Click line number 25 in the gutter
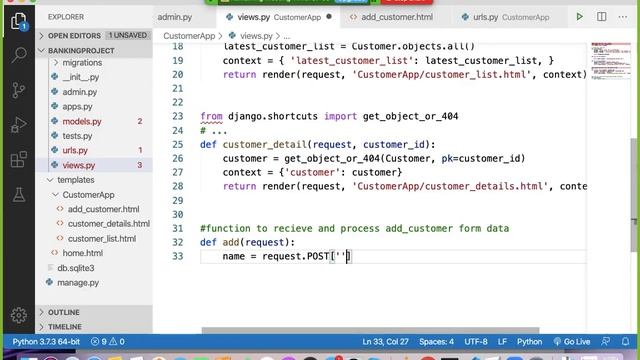The image size is (640, 360). click(178, 144)
